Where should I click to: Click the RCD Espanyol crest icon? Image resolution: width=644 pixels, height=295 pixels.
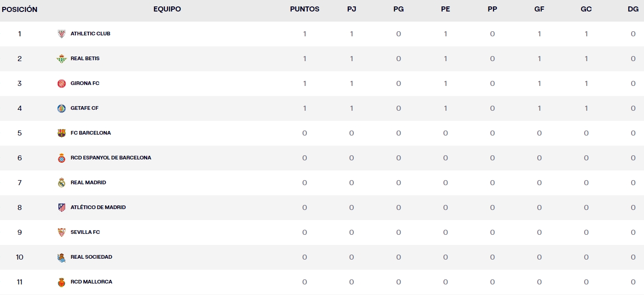62,158
